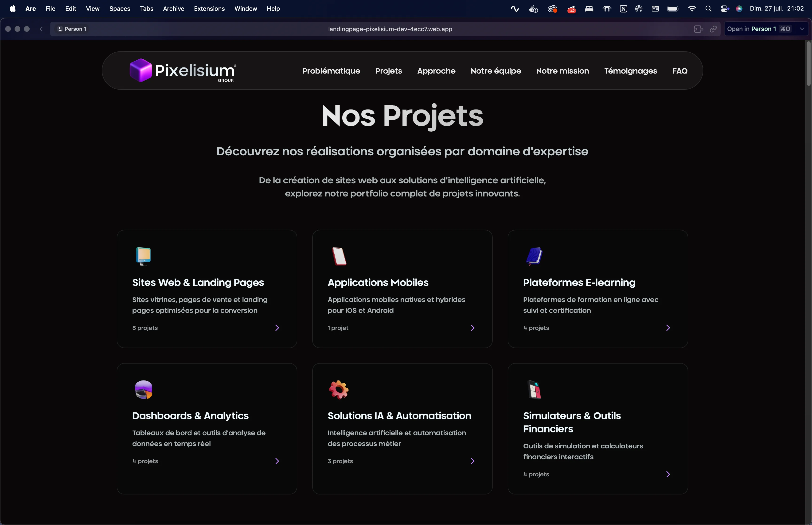Click the red phone icon for Applications Mobiles
The image size is (812, 525).
[x=339, y=256]
